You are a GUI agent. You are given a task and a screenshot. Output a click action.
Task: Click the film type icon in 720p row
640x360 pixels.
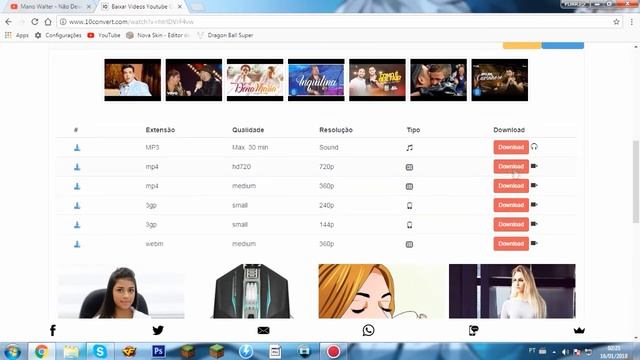point(409,167)
